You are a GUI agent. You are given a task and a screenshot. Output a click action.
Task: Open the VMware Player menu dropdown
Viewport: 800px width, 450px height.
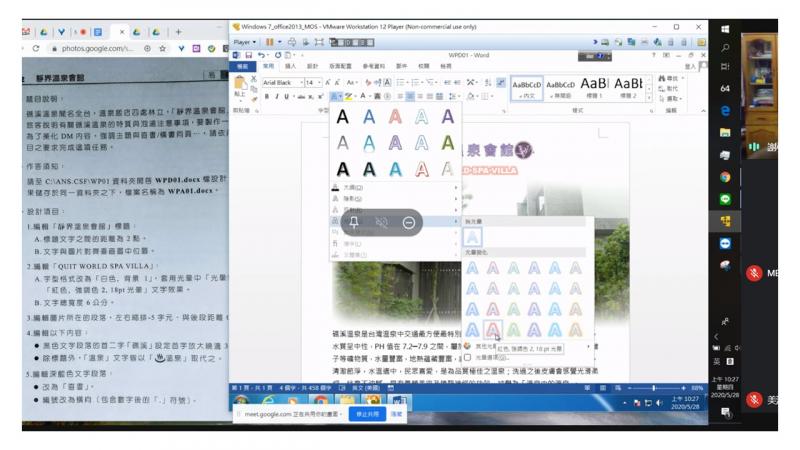point(245,42)
